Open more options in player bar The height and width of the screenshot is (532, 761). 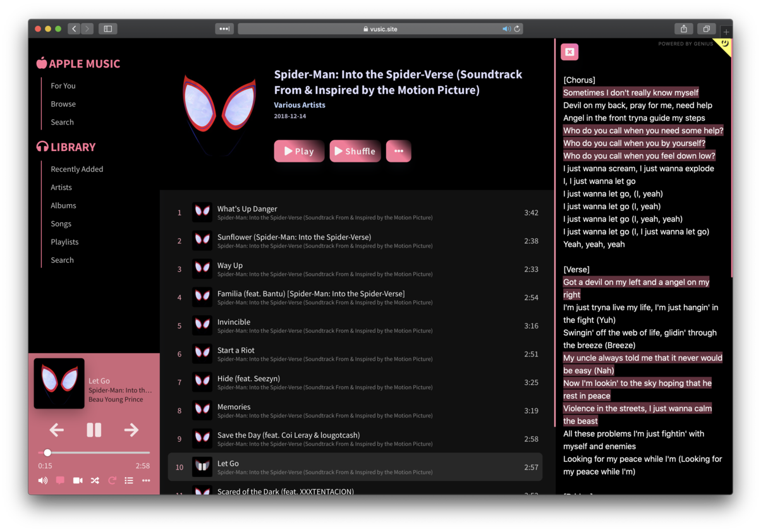[146, 481]
